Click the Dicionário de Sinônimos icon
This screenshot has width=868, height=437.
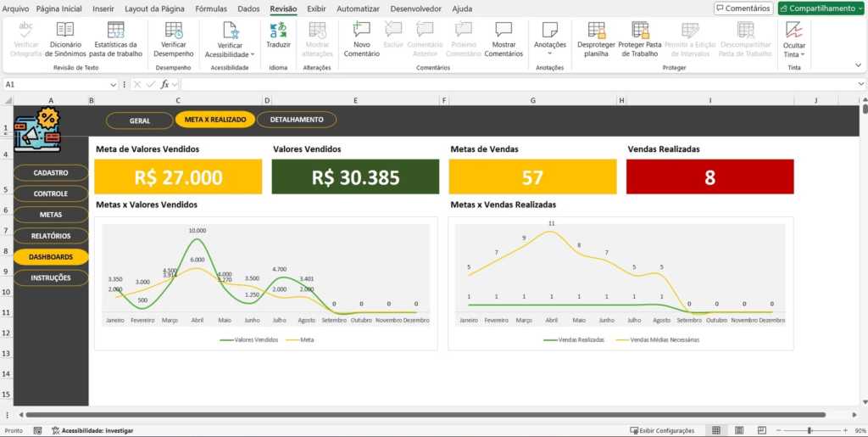click(x=65, y=31)
